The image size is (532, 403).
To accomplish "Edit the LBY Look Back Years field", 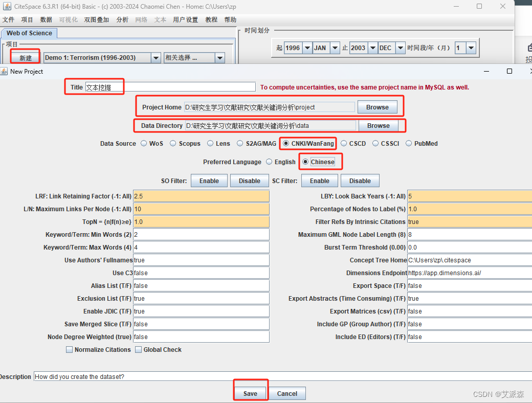I will pos(470,196).
